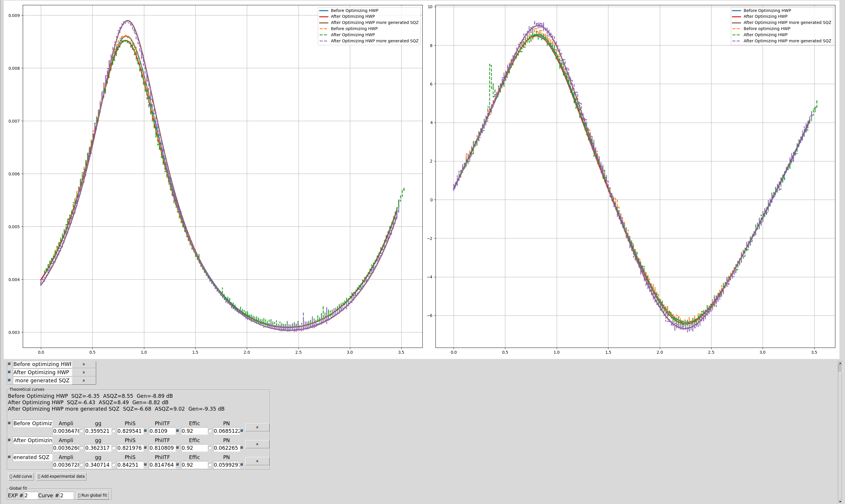Remove 'more generated SQZ' experimental data with ×
845x504 pixels.
point(84,380)
